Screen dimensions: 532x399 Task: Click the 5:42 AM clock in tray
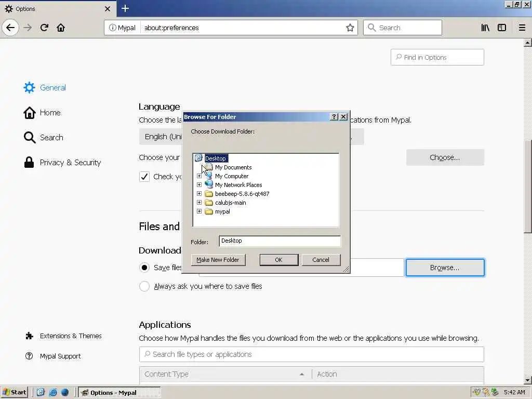click(514, 392)
